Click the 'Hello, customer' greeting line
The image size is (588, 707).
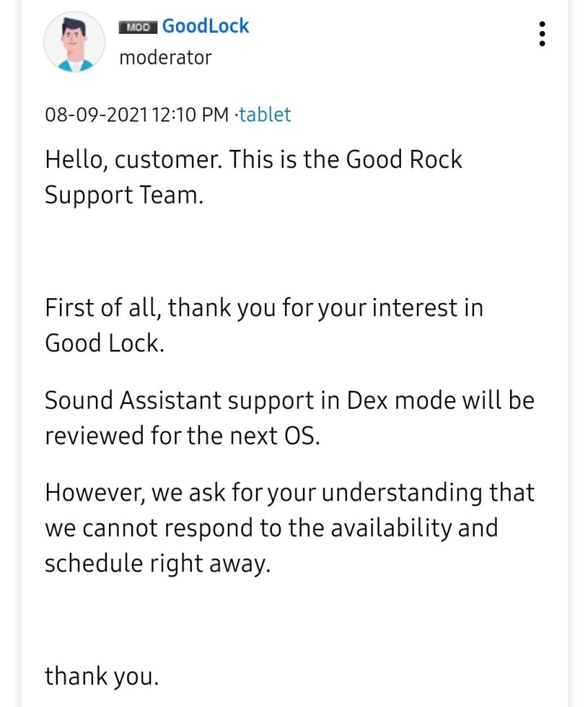253,159
